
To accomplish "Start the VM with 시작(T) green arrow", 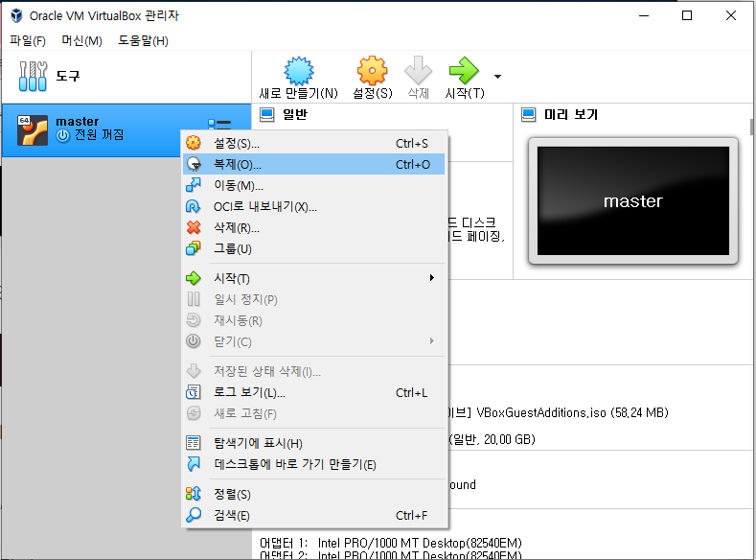I will coord(464,70).
